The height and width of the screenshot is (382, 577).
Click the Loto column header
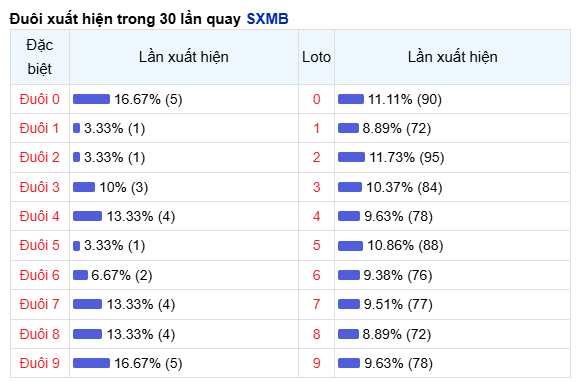click(x=316, y=57)
